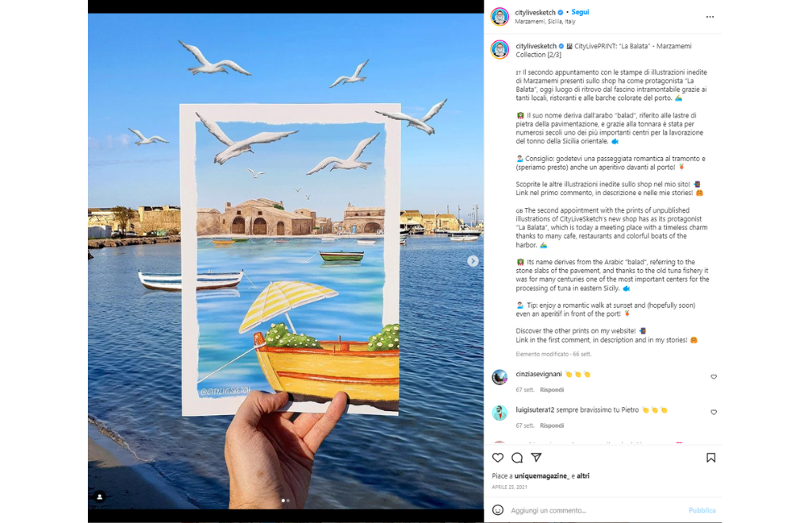Open comment bubble icon below post
812x523 pixels.
pyautogui.click(x=517, y=458)
